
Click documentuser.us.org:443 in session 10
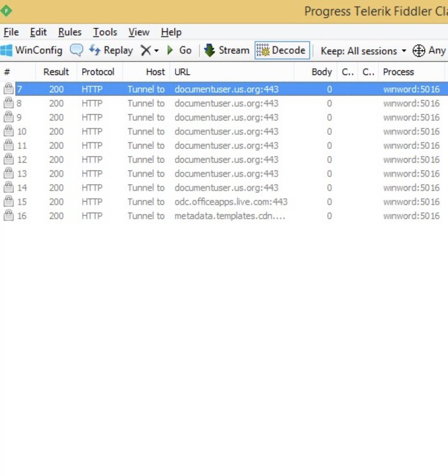pos(227,131)
